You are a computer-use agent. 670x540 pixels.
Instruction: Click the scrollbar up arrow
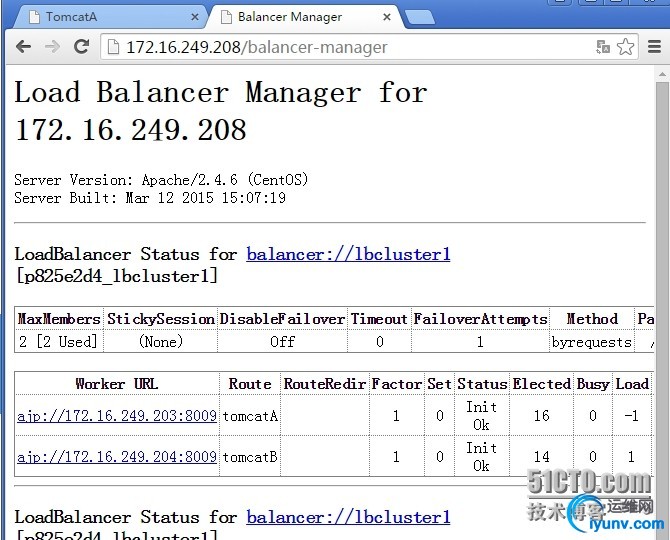click(x=662, y=74)
